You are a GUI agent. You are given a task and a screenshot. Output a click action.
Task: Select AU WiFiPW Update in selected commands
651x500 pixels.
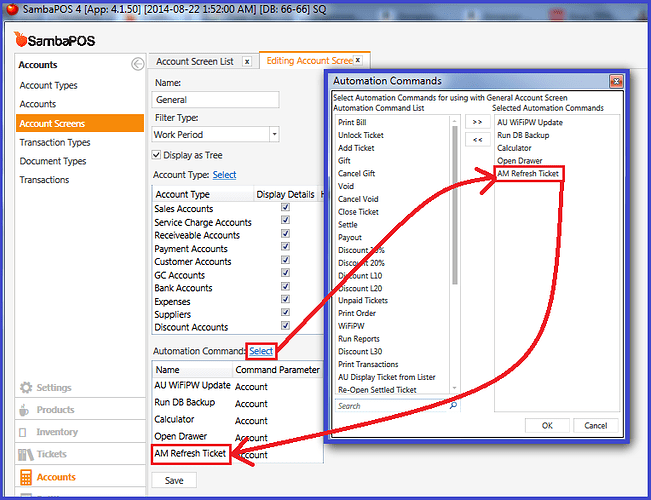point(530,123)
